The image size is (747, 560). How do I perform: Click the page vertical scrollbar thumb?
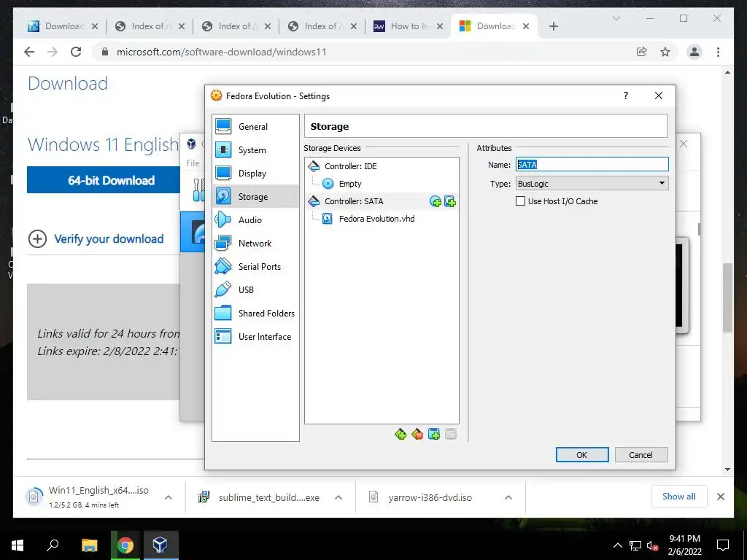(727, 297)
